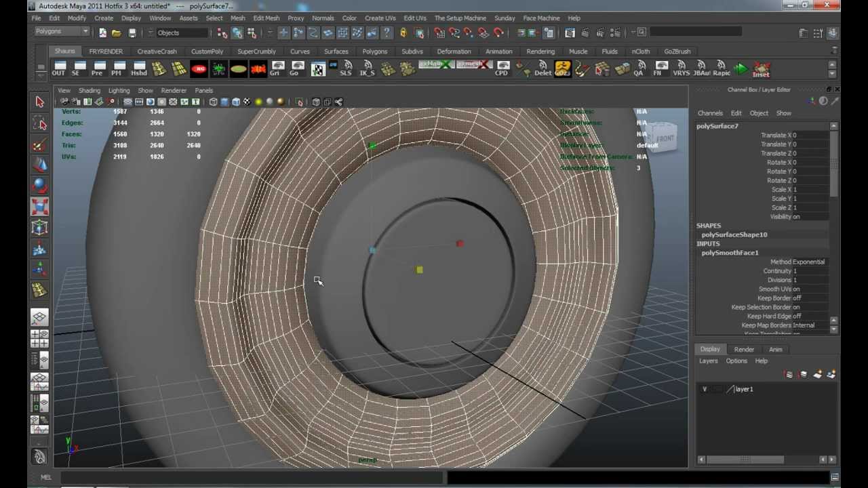Viewport: 868px width, 488px height.
Task: Toggle the viewport grid icon
Action: pyautogui.click(x=127, y=102)
